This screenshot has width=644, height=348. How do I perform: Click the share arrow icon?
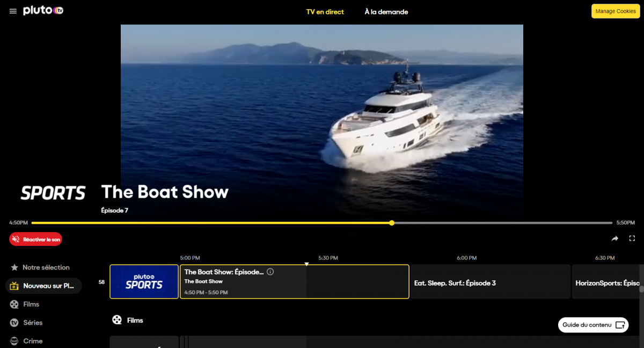pos(615,238)
